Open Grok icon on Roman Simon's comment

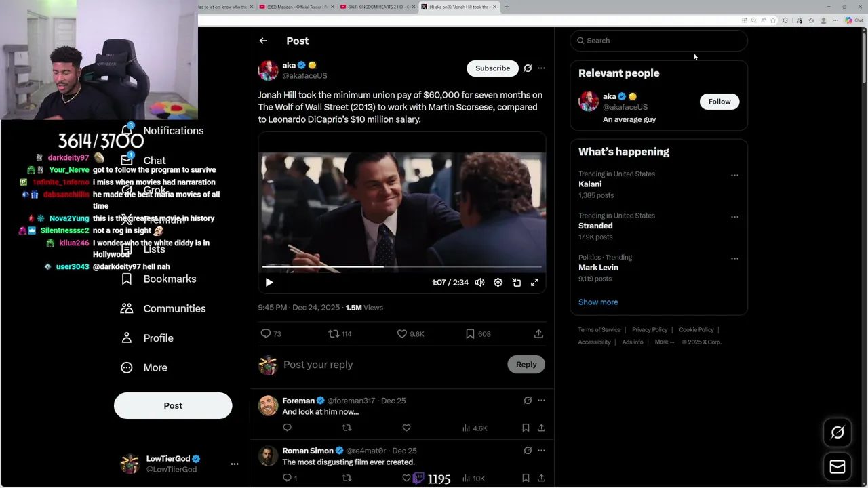click(x=528, y=451)
